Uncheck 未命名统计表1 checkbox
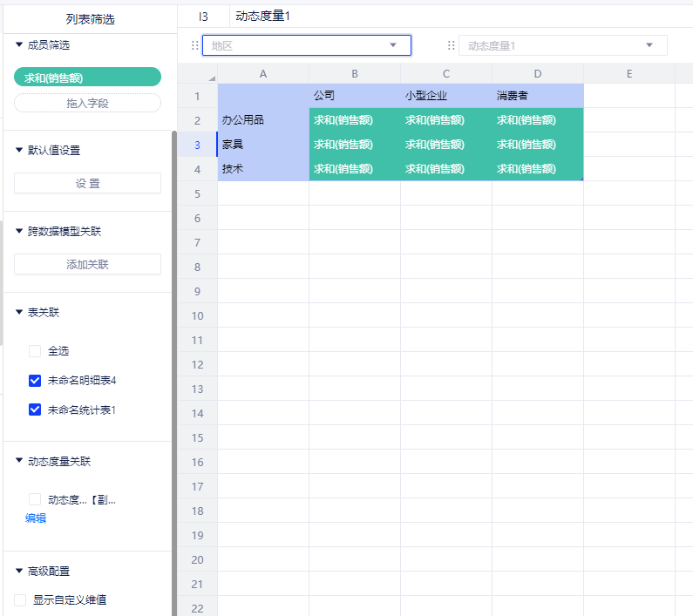The height and width of the screenshot is (616, 693). click(x=35, y=410)
